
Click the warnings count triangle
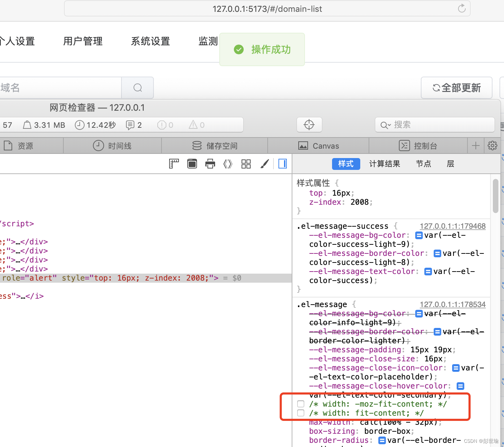196,125
